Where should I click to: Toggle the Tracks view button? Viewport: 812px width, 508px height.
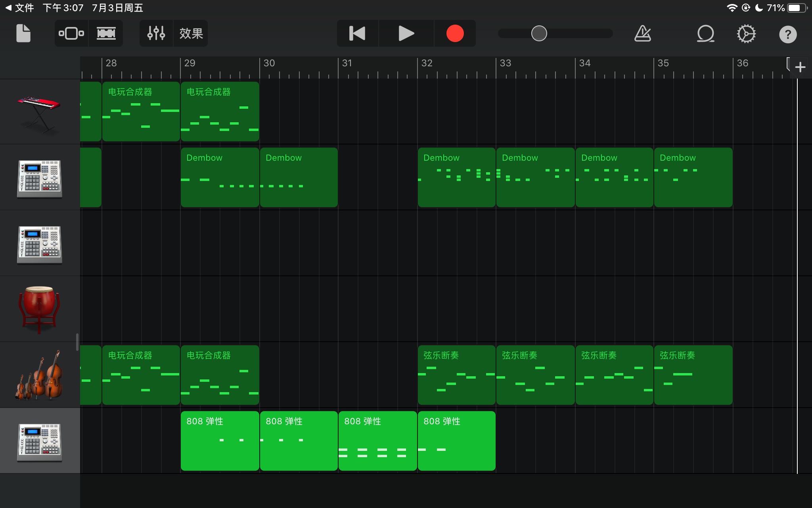[106, 33]
